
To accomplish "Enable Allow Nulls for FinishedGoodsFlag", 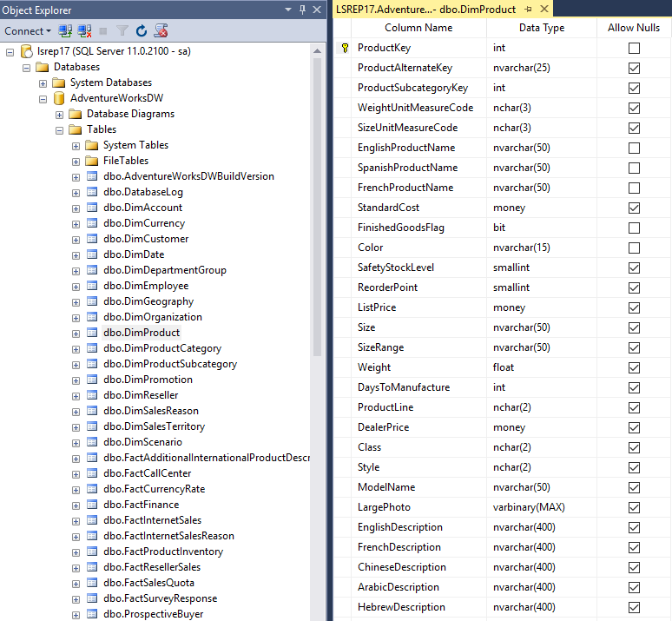I will click(634, 228).
